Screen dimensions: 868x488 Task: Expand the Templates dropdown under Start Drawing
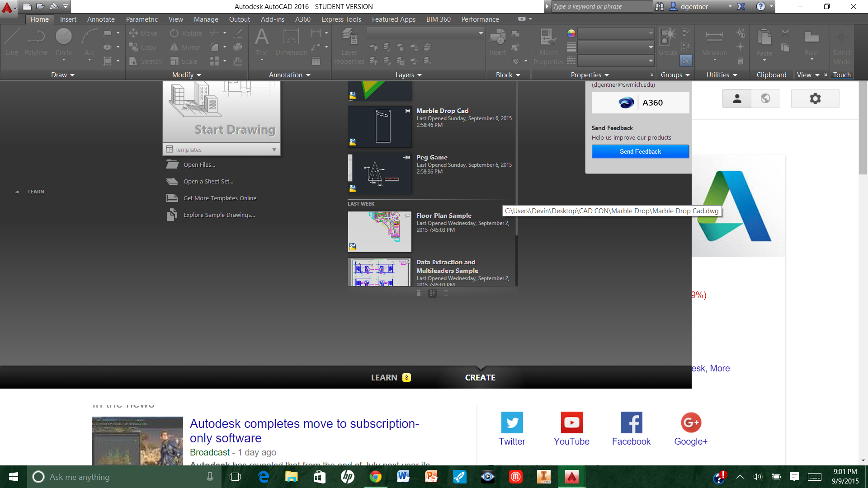coord(274,149)
